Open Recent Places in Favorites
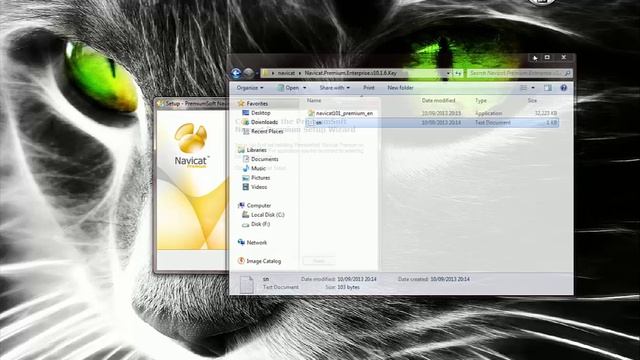640x360 pixels. 267,131
